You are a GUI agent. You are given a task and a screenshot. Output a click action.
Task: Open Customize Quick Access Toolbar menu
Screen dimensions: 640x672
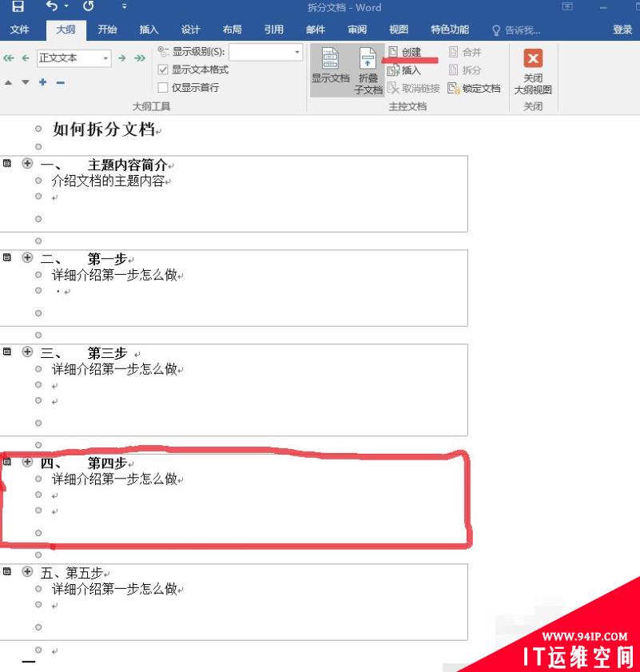tap(125, 6)
